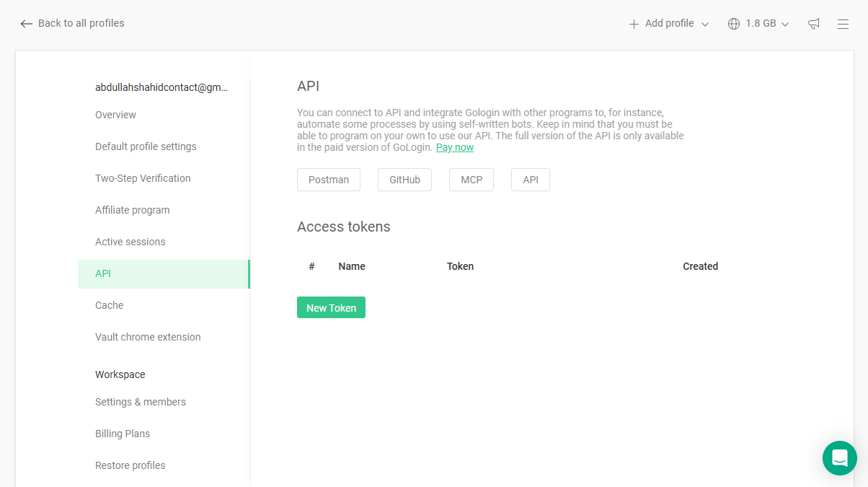Expand the 1.8 GB traffic dropdown
The height and width of the screenshot is (487, 868).
(784, 23)
